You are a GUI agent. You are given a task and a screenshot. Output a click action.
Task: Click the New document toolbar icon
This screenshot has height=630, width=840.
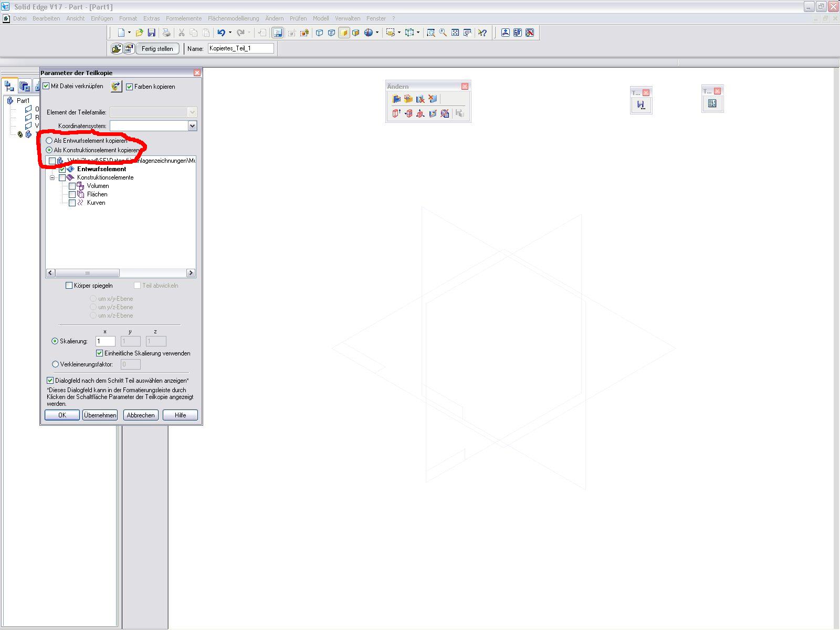pyautogui.click(x=121, y=33)
